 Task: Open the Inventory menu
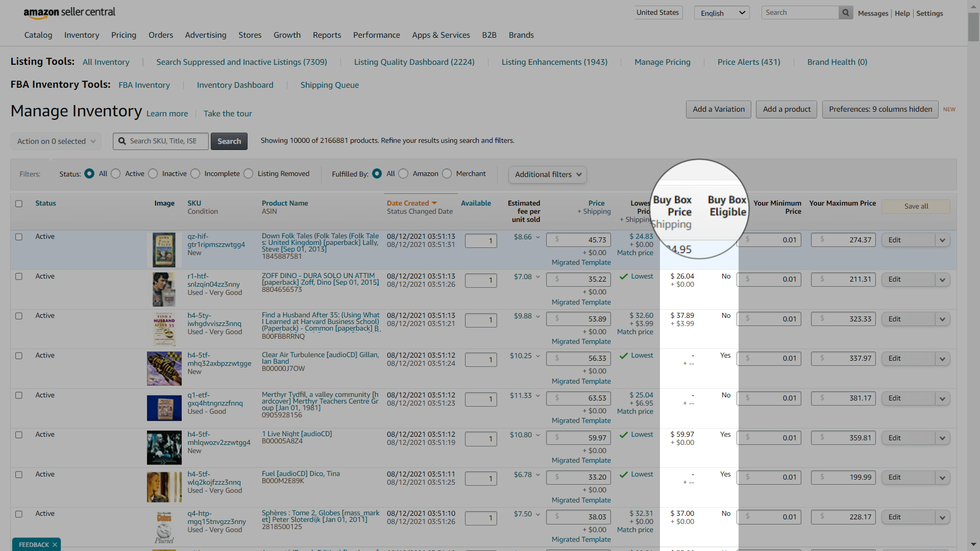(x=82, y=35)
